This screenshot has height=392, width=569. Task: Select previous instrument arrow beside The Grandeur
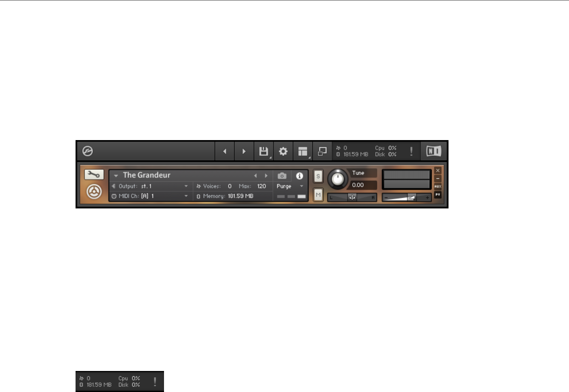point(255,175)
